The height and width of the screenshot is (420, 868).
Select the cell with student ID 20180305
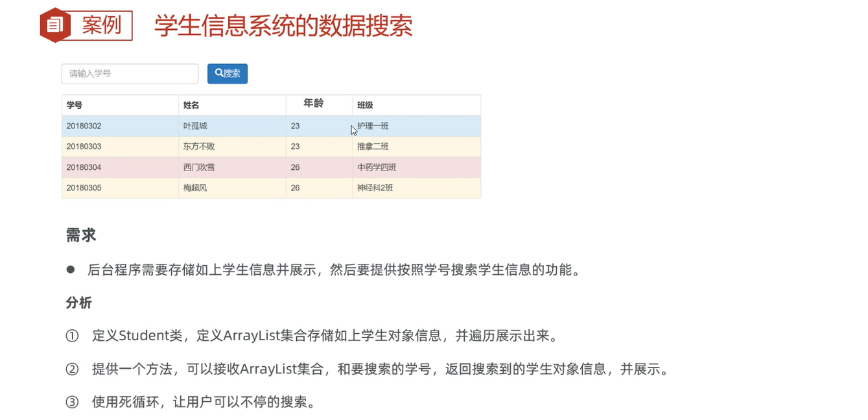coord(120,189)
